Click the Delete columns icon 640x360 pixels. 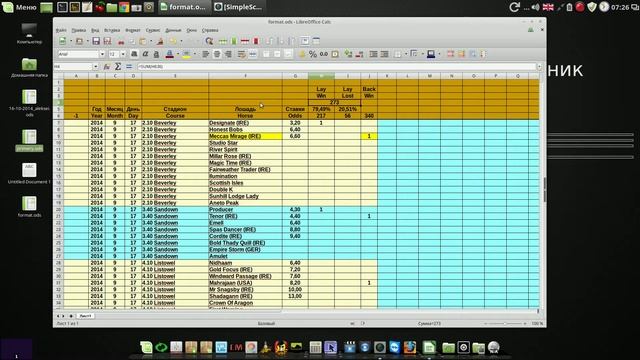[256, 41]
